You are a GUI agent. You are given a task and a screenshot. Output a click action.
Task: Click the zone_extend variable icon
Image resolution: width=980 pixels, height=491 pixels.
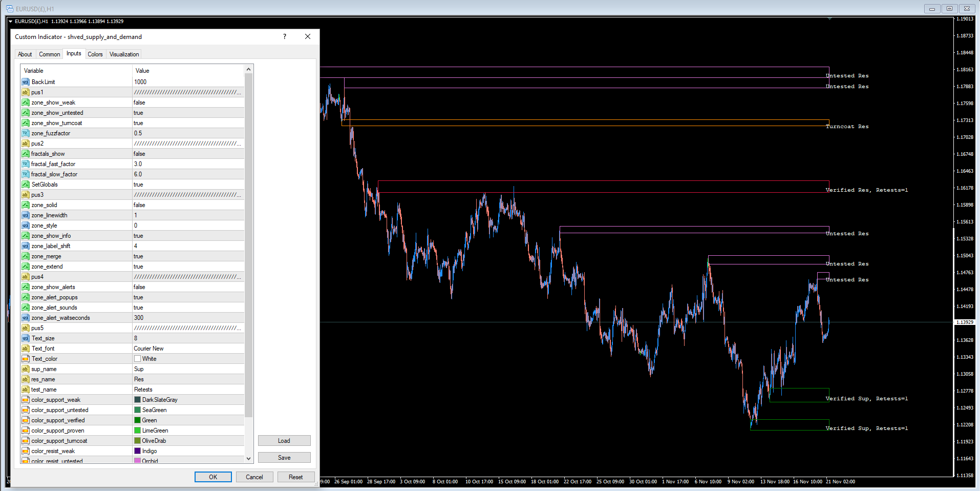pos(25,267)
